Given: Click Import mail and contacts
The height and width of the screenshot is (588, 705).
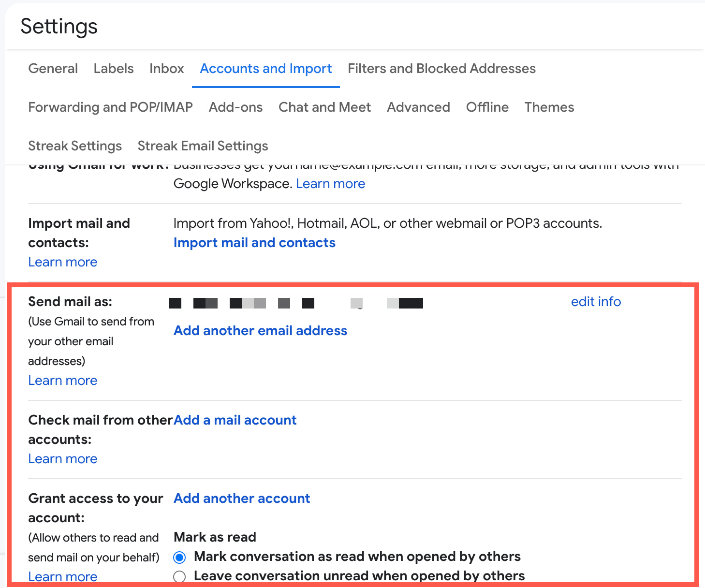Looking at the screenshot, I should point(254,242).
